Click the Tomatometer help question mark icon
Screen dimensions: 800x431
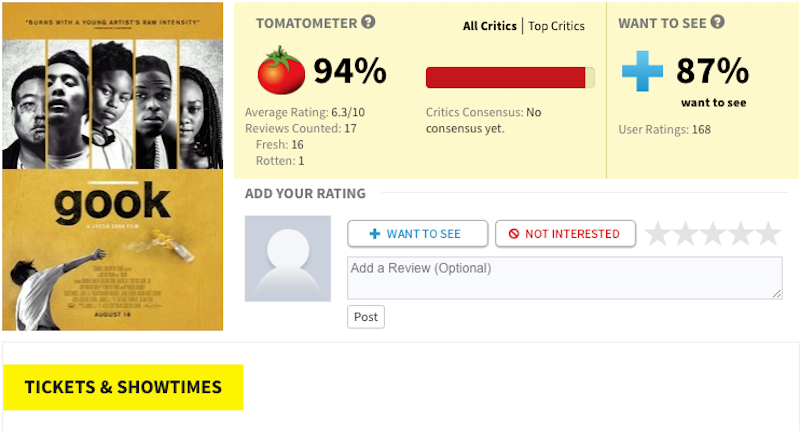click(x=368, y=22)
